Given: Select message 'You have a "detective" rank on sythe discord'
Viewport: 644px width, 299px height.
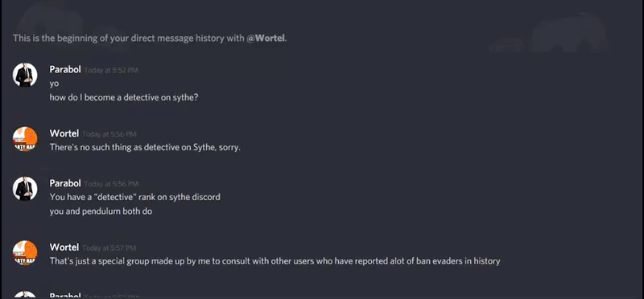Looking at the screenshot, I should click(x=134, y=197).
